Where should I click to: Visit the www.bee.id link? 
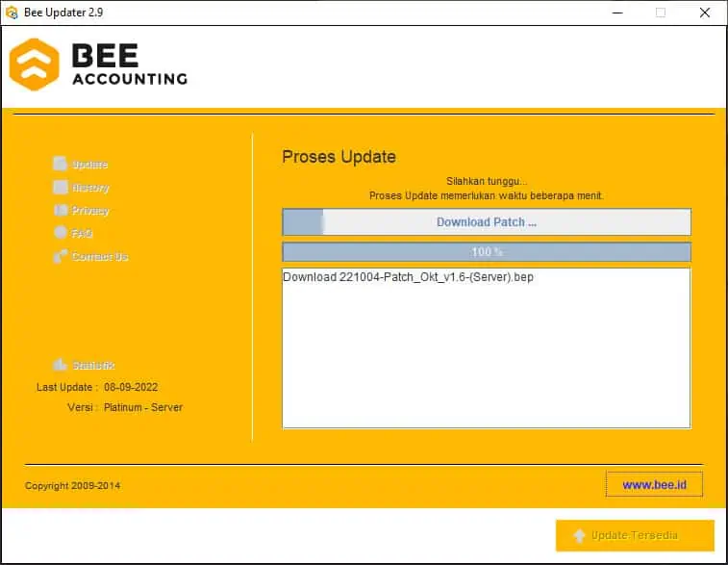click(x=654, y=484)
